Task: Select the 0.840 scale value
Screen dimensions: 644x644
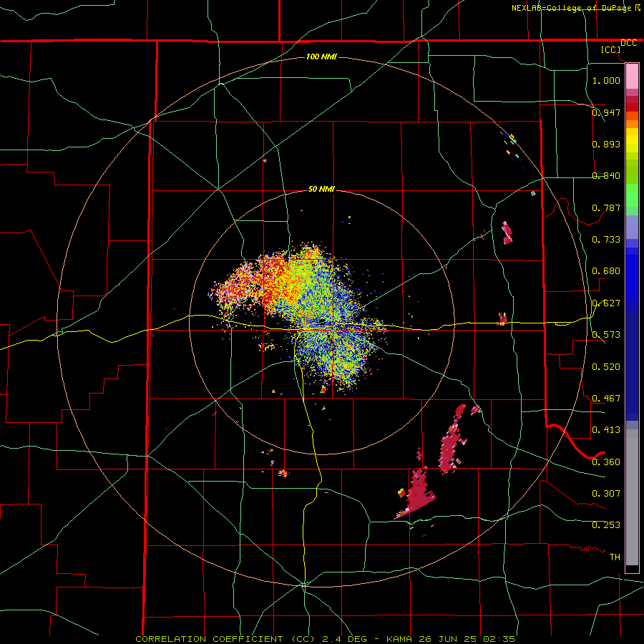Action: tap(606, 176)
